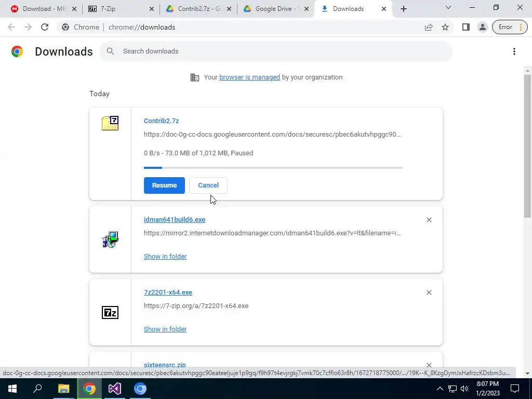Remove sixteensrc.zip from the list
This screenshot has width=532, height=399.
click(429, 365)
